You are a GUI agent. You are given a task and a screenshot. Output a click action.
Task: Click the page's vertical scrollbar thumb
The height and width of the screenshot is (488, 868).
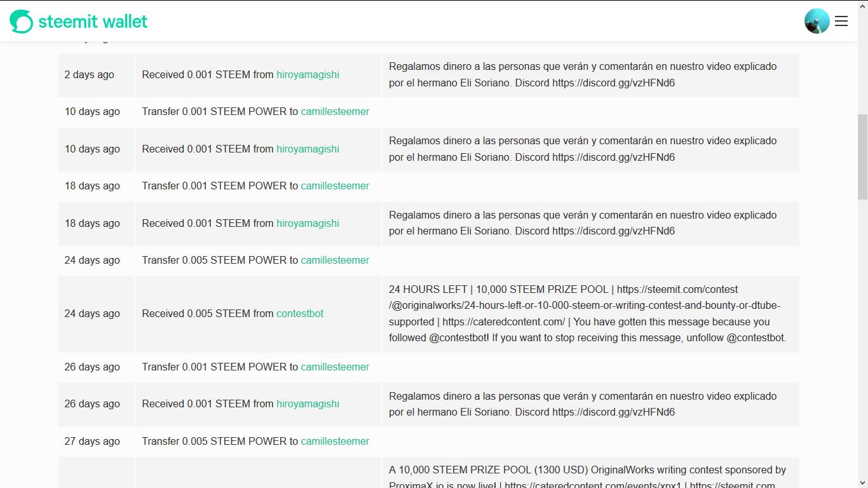[x=862, y=157]
